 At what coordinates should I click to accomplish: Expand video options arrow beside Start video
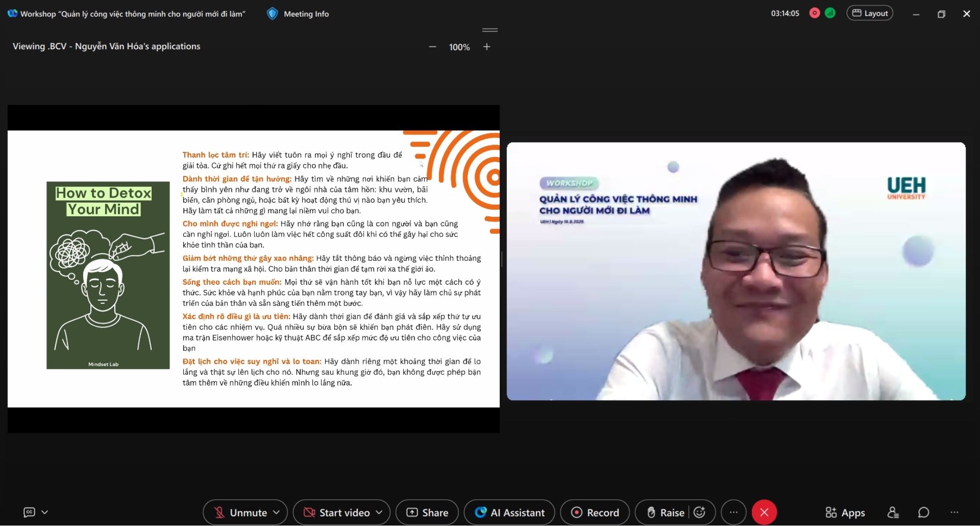379,513
